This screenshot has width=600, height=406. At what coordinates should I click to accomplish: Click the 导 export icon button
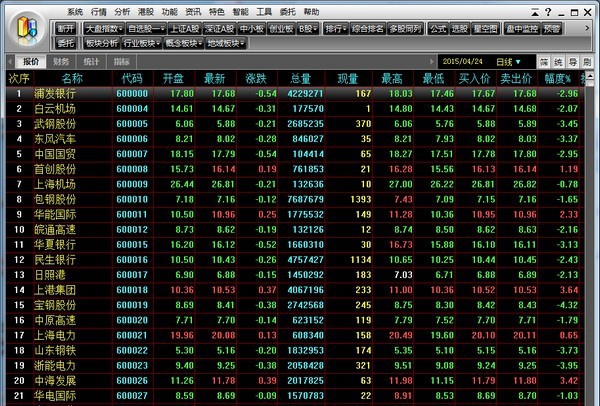pos(572,62)
